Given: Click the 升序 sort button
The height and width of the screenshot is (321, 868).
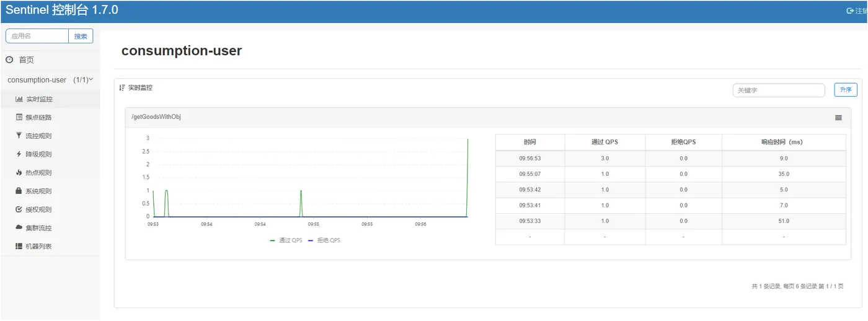Looking at the screenshot, I should [846, 90].
